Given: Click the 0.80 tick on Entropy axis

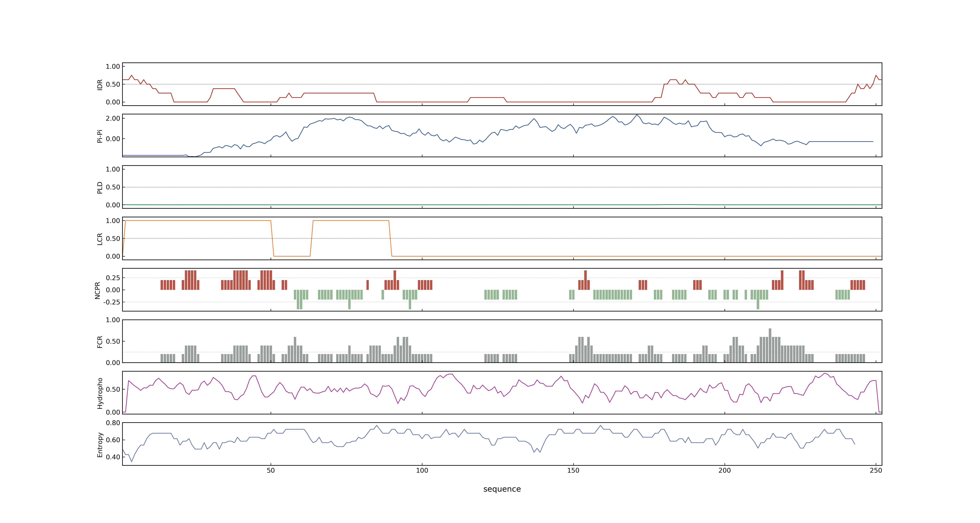Looking at the screenshot, I should [x=113, y=423].
